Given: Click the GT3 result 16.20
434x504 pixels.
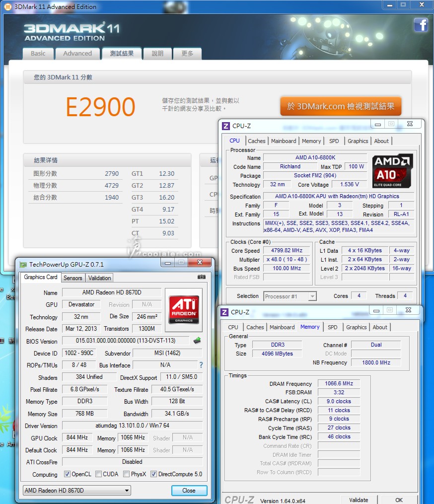Looking at the screenshot, I should coord(166,197).
